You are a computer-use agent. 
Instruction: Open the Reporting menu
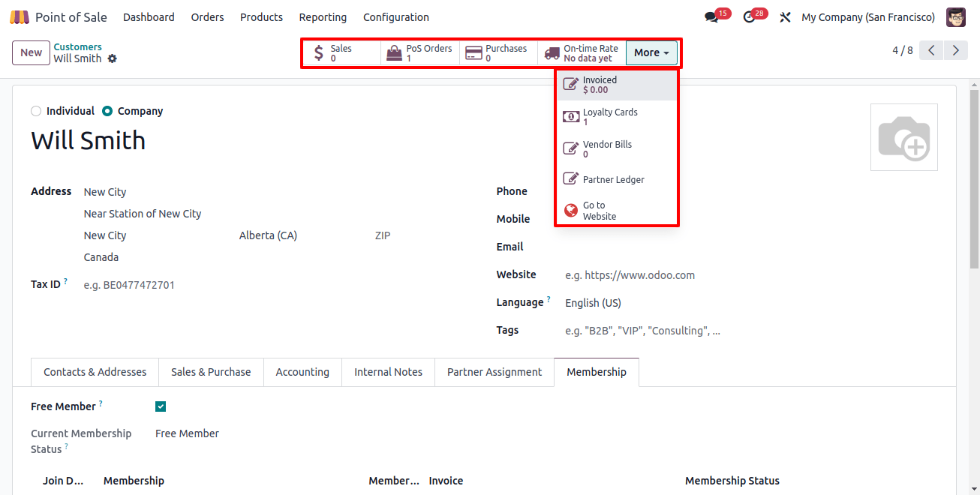[323, 16]
